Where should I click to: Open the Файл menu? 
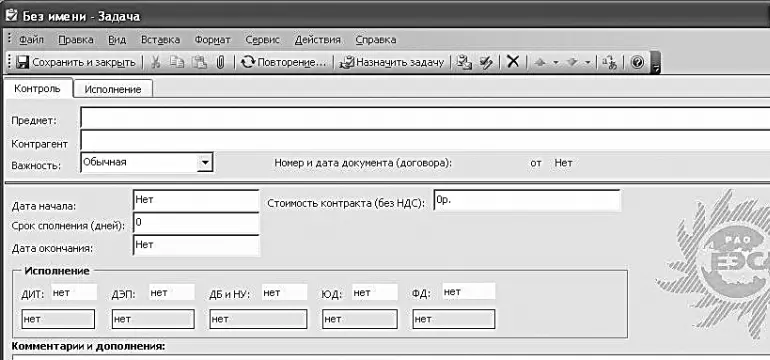point(32,40)
